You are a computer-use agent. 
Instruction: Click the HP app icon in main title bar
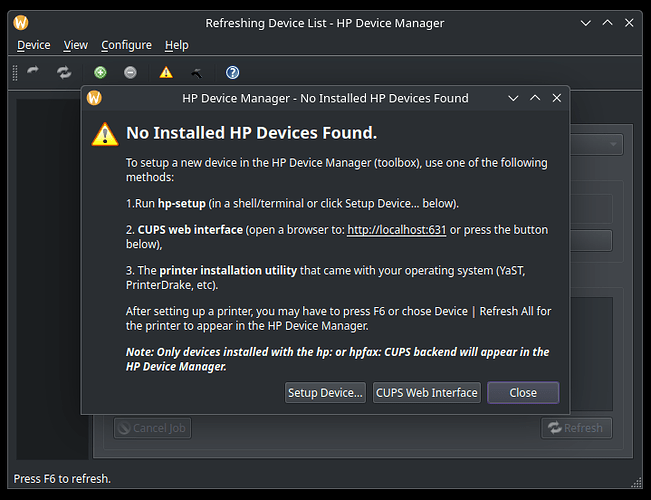point(21,23)
